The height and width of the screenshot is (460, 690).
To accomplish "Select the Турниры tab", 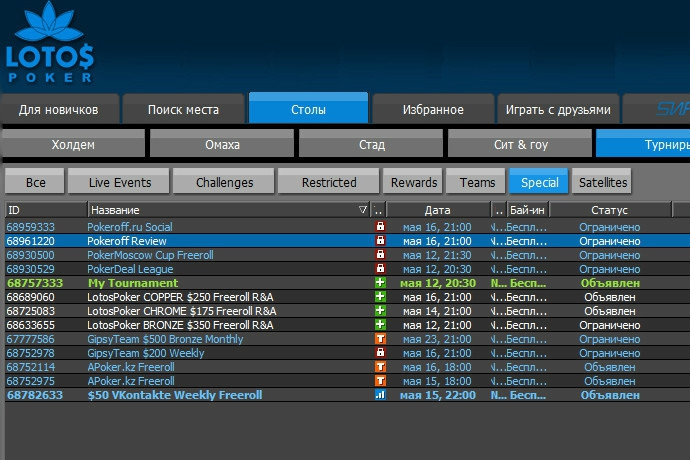I will pyautogui.click(x=643, y=144).
